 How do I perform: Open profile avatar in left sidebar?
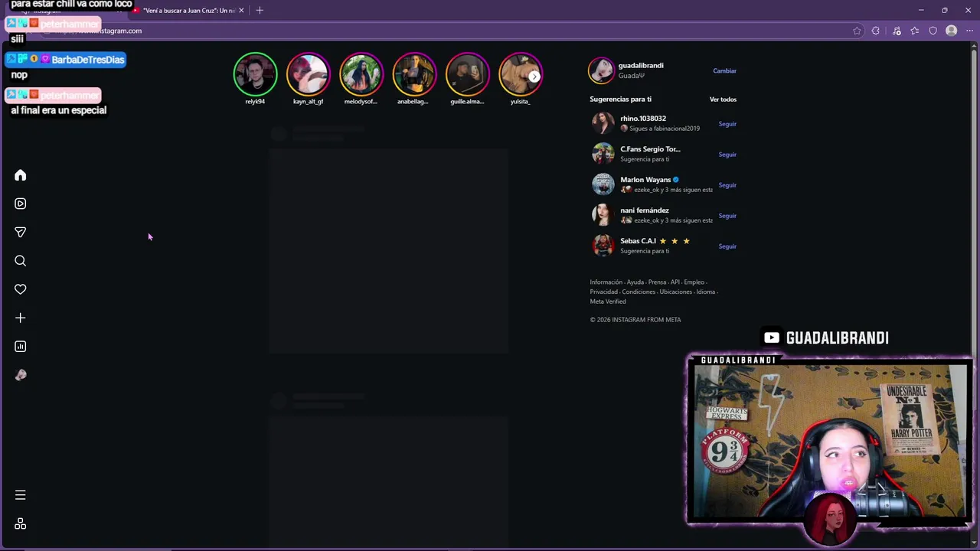point(21,375)
